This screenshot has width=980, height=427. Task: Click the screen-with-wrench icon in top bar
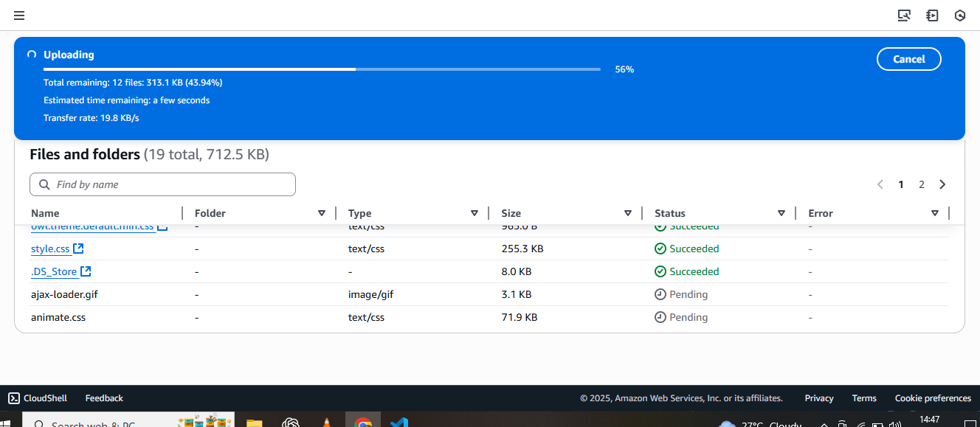pos(904,15)
